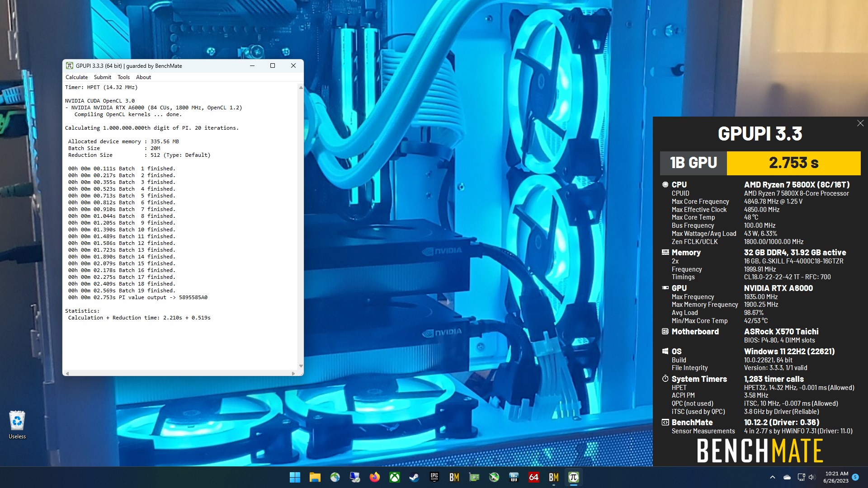Open network settings tray icon
This screenshot has height=488, width=868.
tap(801, 477)
